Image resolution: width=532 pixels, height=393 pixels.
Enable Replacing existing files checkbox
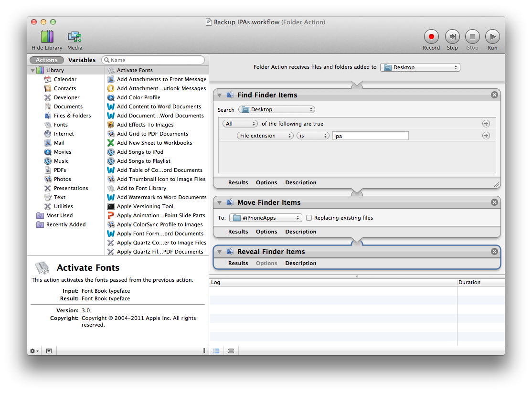click(x=309, y=218)
